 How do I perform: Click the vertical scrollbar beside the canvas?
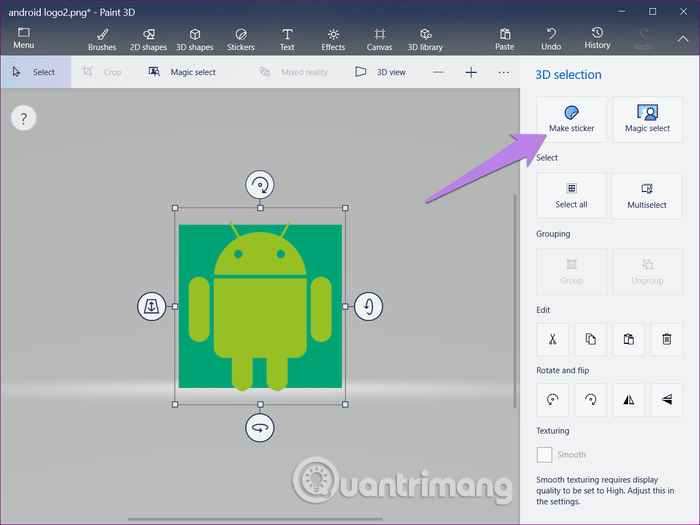pos(514,301)
